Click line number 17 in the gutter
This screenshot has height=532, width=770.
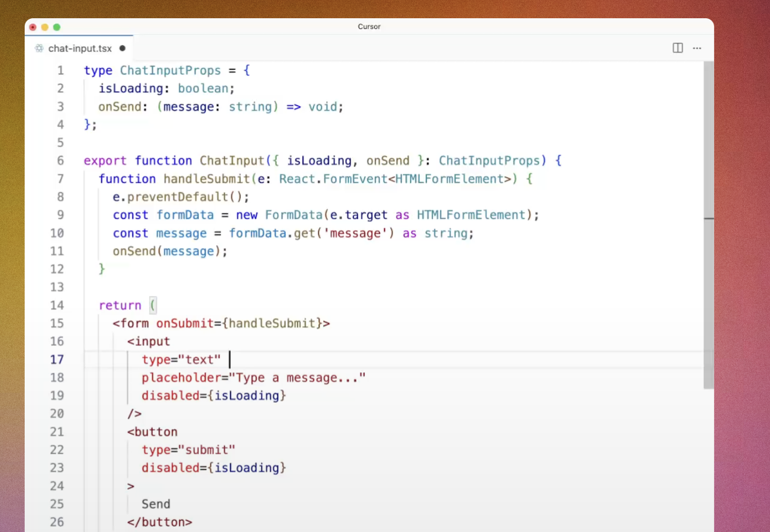[x=57, y=359]
